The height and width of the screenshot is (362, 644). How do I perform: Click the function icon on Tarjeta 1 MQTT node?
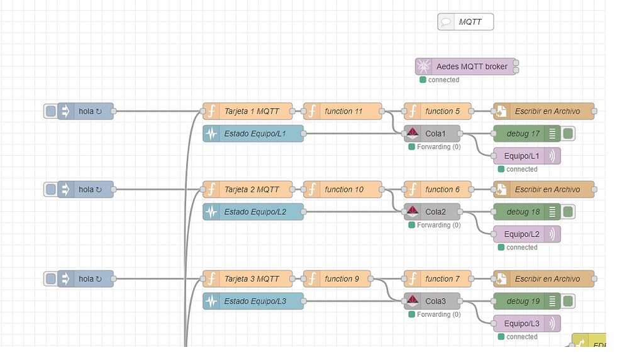tap(211, 111)
